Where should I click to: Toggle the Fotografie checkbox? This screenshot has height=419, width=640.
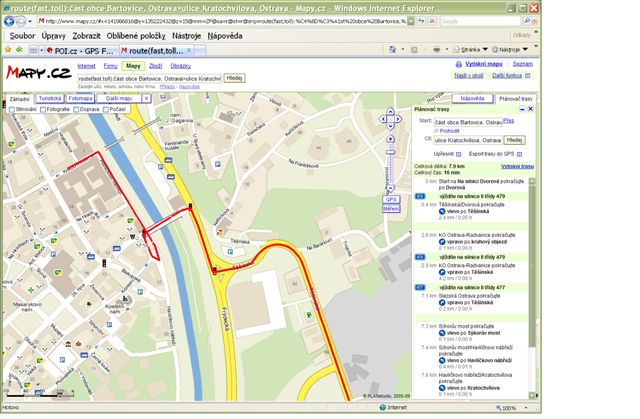click(44, 108)
